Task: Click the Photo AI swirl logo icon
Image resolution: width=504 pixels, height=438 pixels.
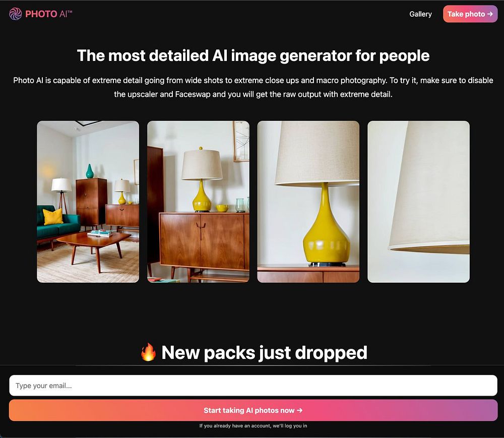Action: [16, 14]
